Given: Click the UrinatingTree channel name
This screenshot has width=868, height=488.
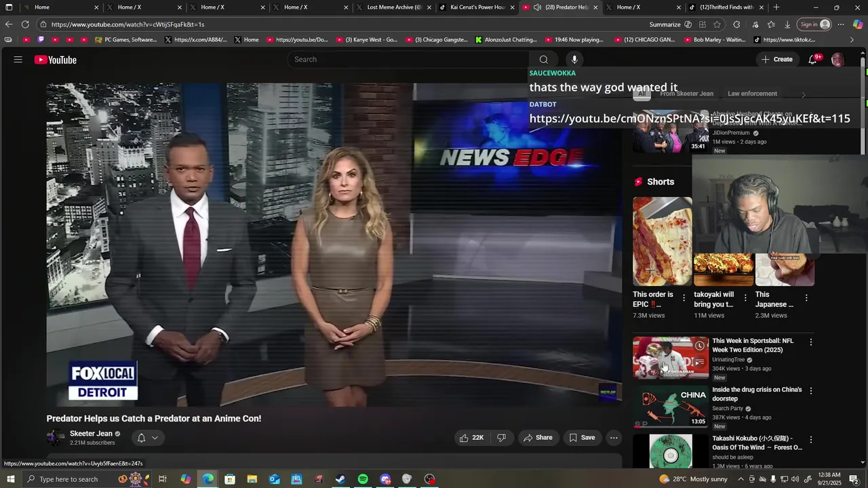Looking at the screenshot, I should [x=728, y=360].
